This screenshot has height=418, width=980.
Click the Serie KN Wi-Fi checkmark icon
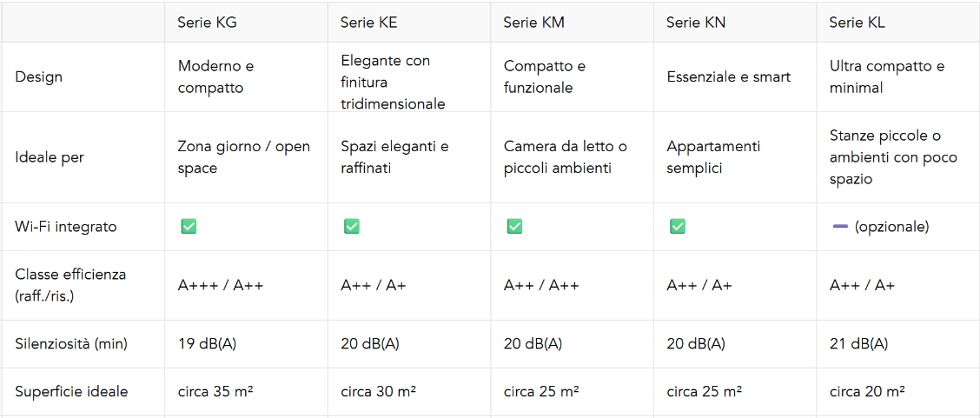[x=678, y=227]
